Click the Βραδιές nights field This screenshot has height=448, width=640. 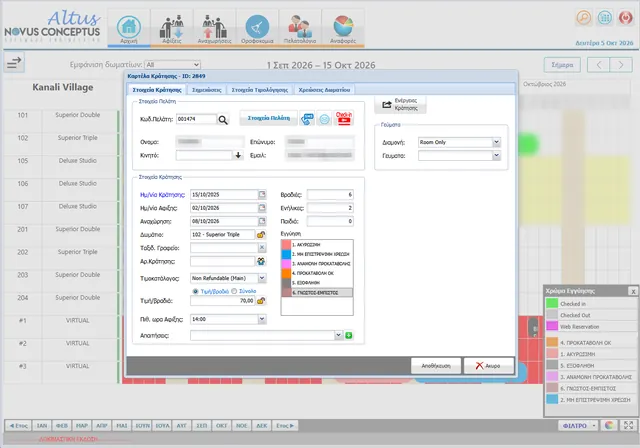pyautogui.click(x=330, y=195)
